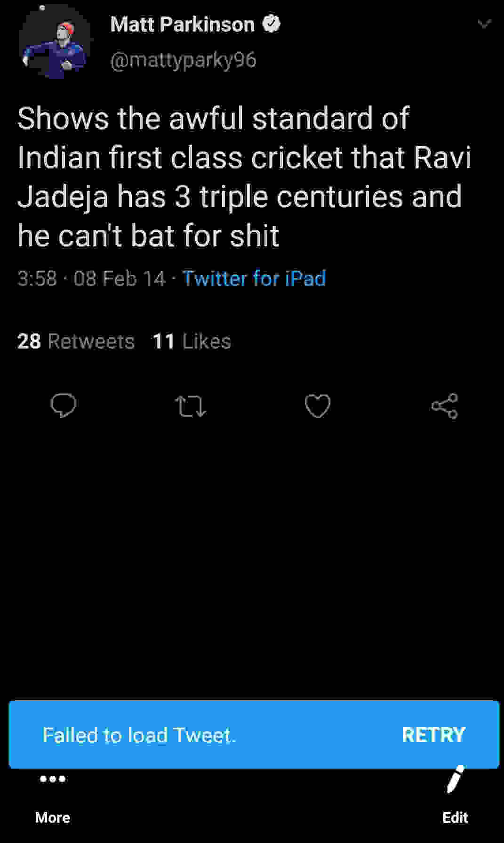This screenshot has height=843, width=504.
Task: Open Matt Parkinson's profile picture
Action: tap(55, 42)
